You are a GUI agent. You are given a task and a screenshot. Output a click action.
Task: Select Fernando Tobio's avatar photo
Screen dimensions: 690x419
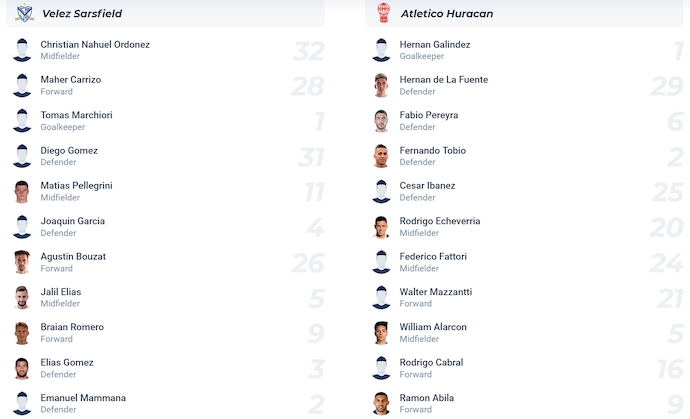(x=381, y=156)
